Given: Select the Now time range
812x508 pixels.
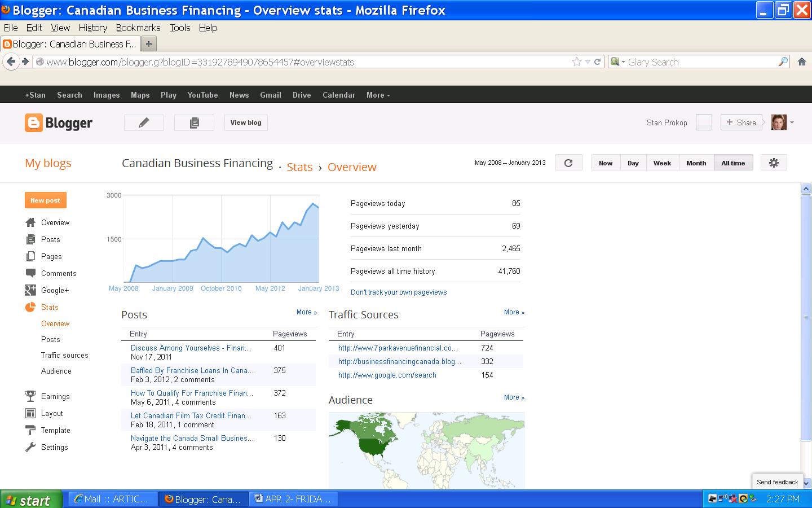Looking at the screenshot, I should coord(606,163).
